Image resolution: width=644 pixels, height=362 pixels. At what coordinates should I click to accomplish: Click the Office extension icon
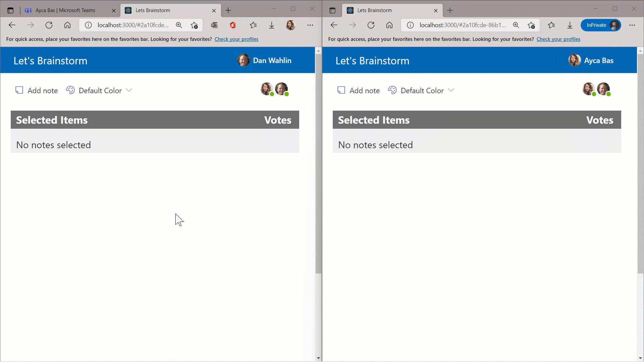point(233,25)
